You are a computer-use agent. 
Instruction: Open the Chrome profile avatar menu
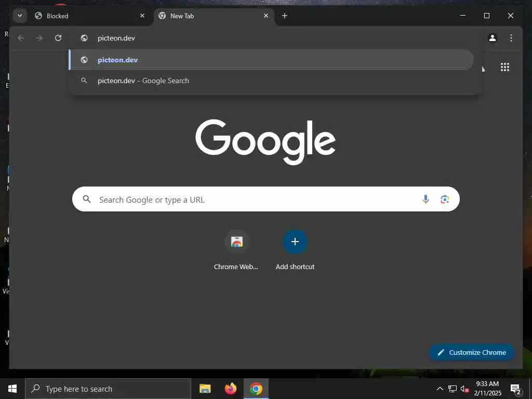point(493,38)
